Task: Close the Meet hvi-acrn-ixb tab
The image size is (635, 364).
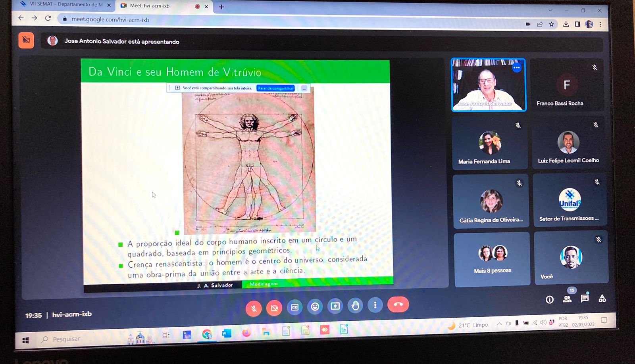Action: click(206, 6)
